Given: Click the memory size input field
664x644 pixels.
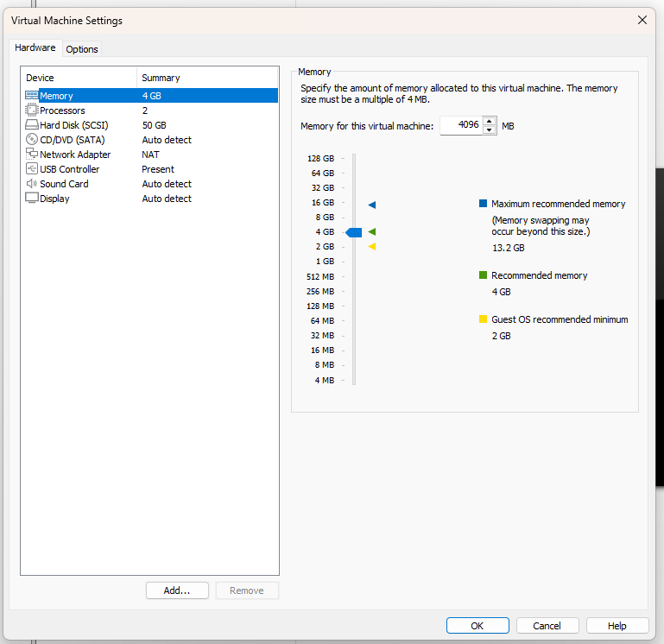Looking at the screenshot, I should point(461,125).
